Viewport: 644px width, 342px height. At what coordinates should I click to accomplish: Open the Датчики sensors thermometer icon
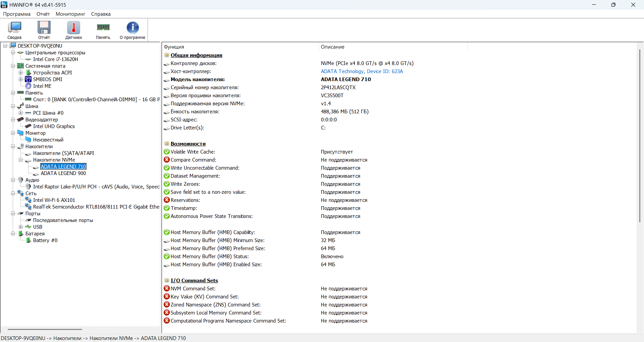(x=73, y=27)
